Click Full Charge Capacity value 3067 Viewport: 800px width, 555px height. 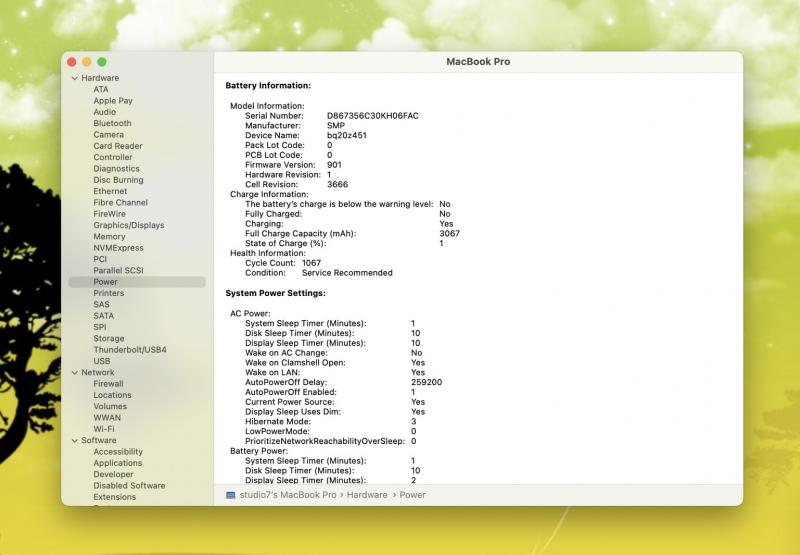click(449, 234)
